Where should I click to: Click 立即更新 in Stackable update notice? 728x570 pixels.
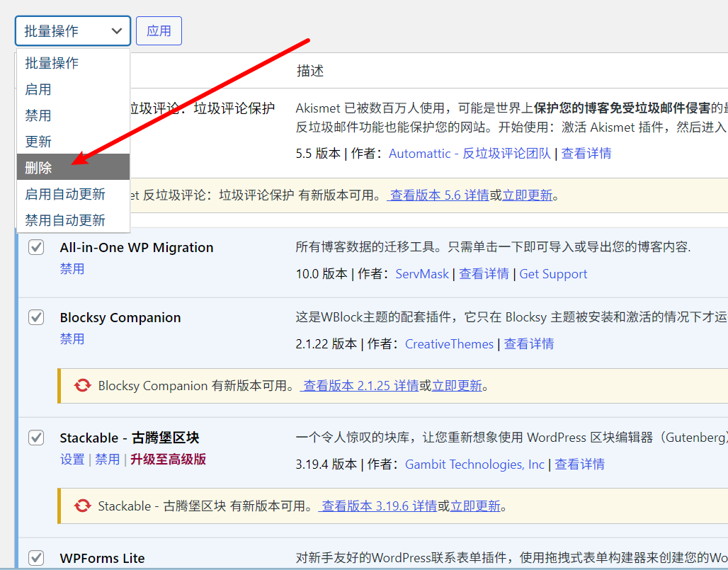click(475, 506)
